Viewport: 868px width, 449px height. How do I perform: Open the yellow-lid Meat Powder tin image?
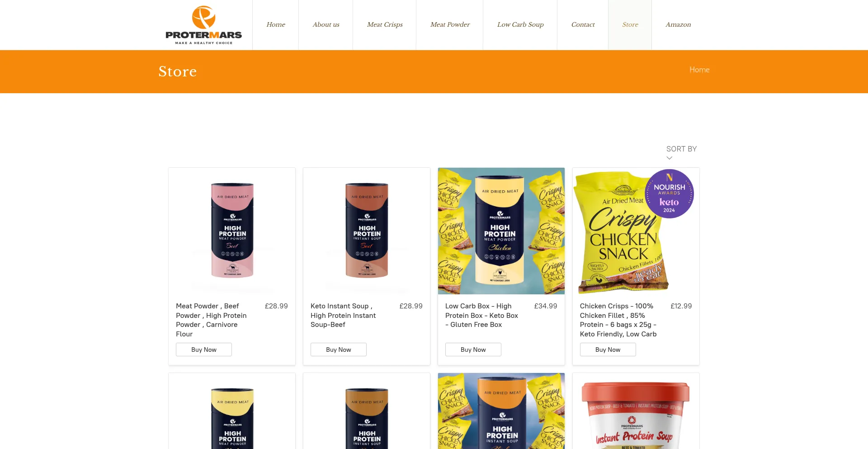(232, 411)
